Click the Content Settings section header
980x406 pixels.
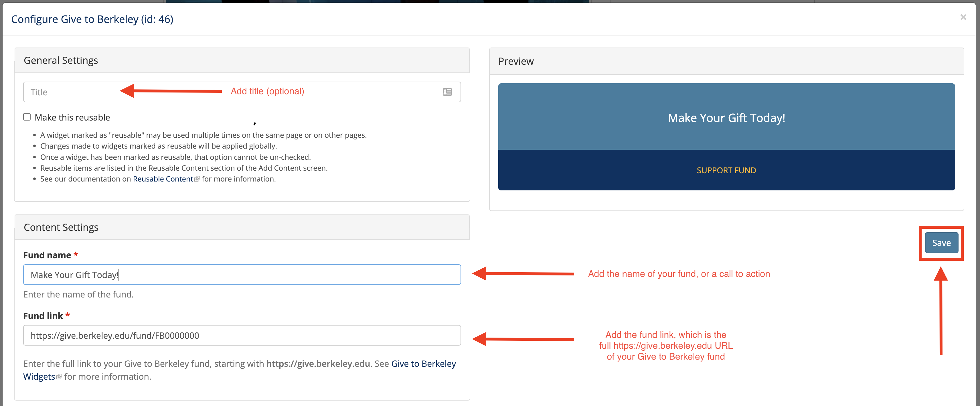click(61, 227)
